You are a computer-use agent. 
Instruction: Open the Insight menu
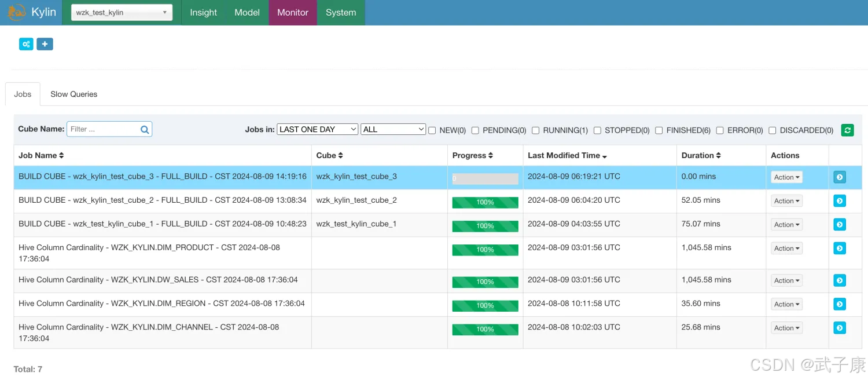(x=203, y=12)
